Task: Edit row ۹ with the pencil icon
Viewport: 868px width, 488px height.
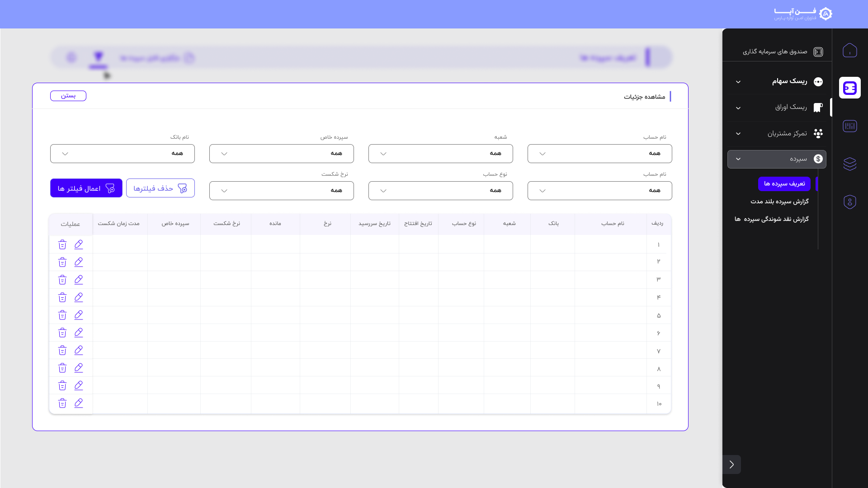Action: tap(79, 385)
